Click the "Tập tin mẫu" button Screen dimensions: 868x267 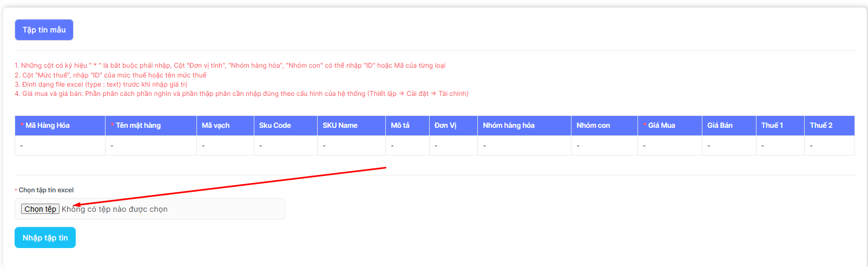(44, 30)
